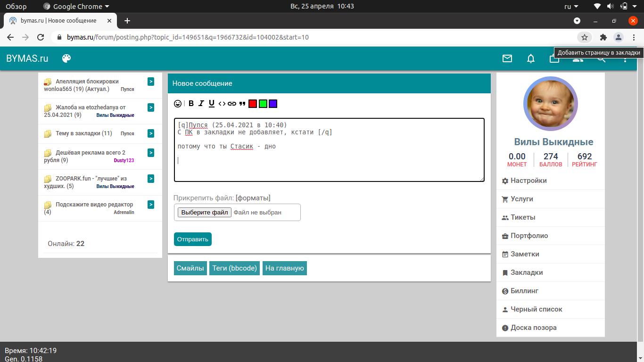Choose the green color swatch
The image size is (644, 362).
tap(263, 104)
